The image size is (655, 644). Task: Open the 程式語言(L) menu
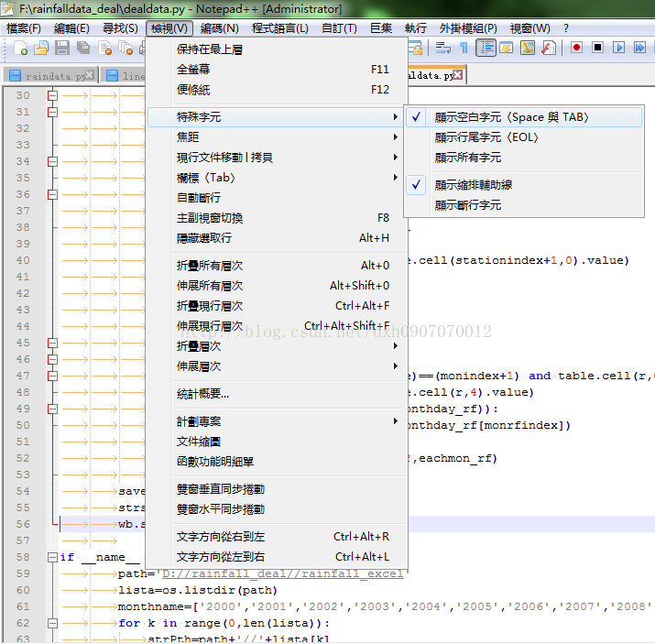point(280,28)
